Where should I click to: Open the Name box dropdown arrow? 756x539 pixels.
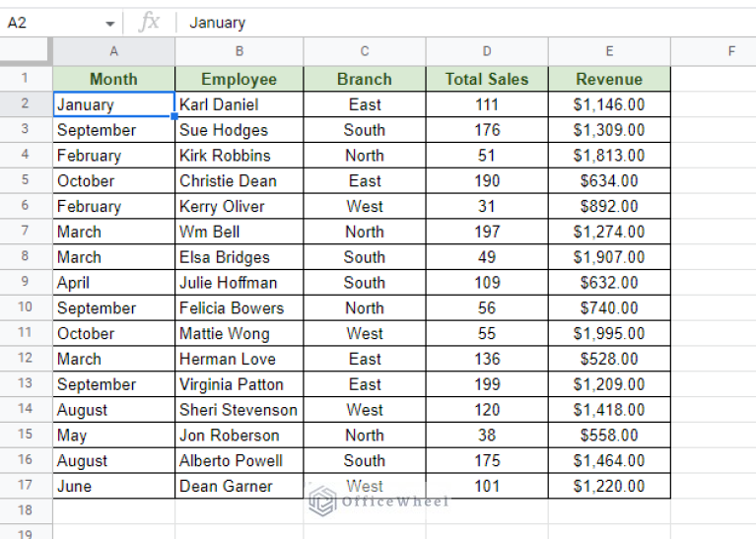(x=109, y=23)
